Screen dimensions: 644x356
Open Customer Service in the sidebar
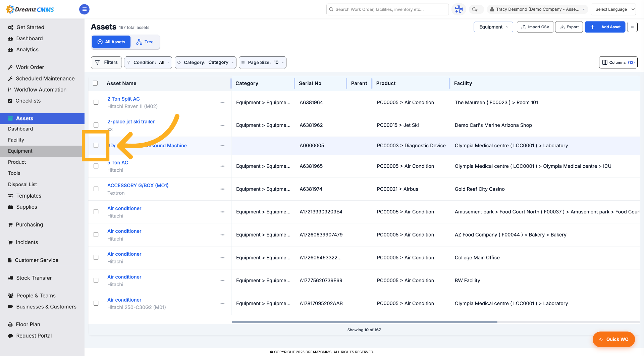[36, 260]
